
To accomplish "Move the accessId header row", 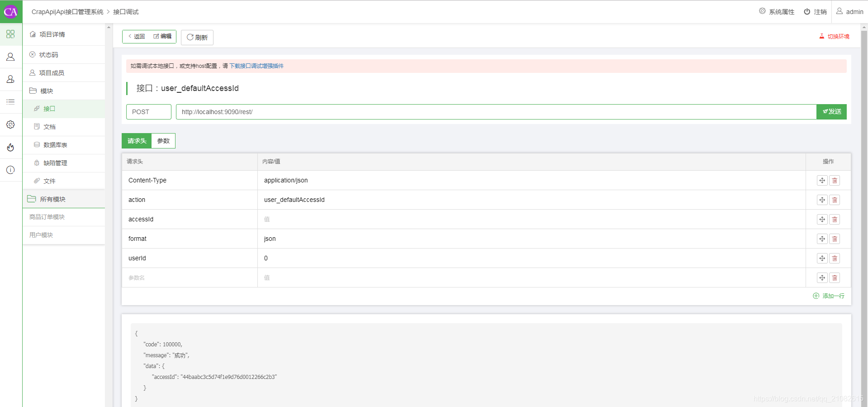I will coord(822,219).
